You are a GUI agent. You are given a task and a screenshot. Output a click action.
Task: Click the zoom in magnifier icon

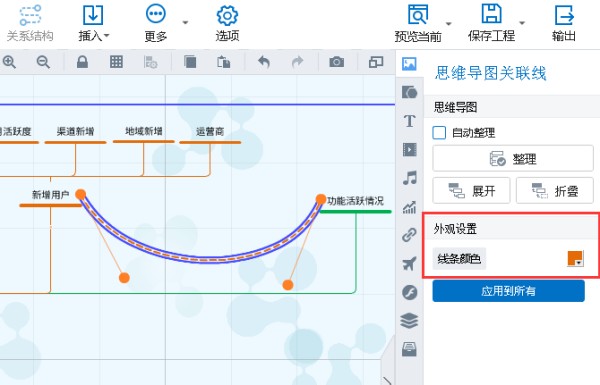(9, 62)
